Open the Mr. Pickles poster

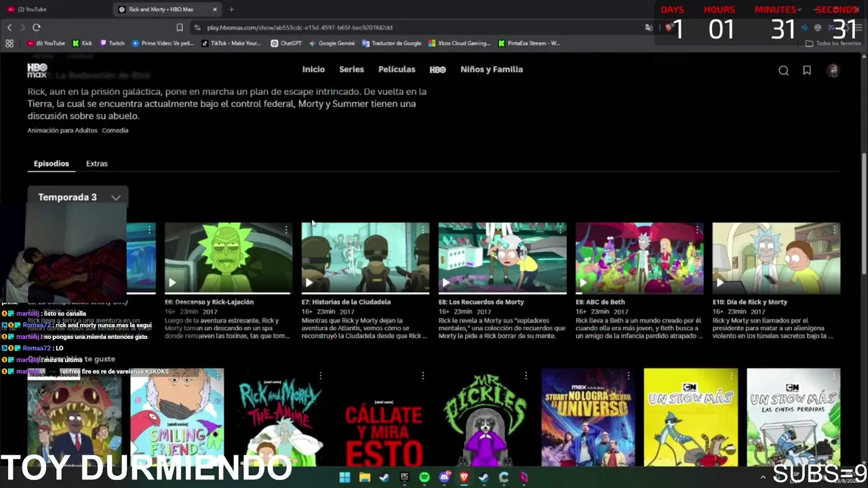pos(486,418)
